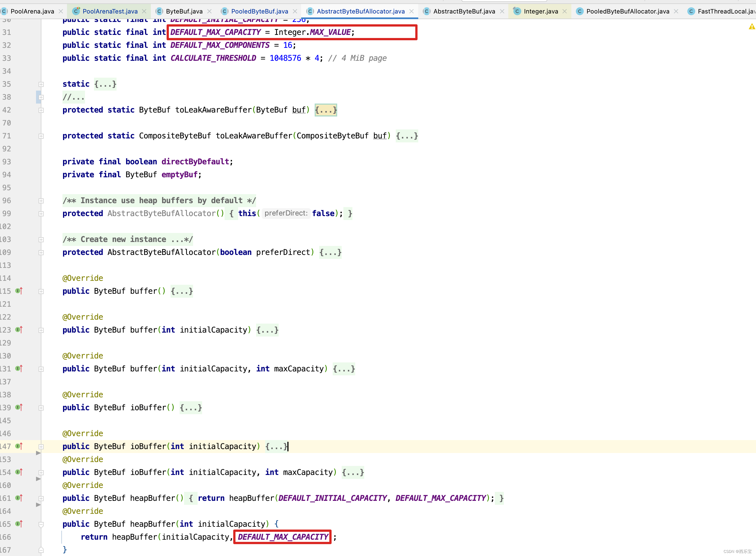The image size is (756, 556).
Task: Switch to the Integer.java tab
Action: (x=541, y=11)
